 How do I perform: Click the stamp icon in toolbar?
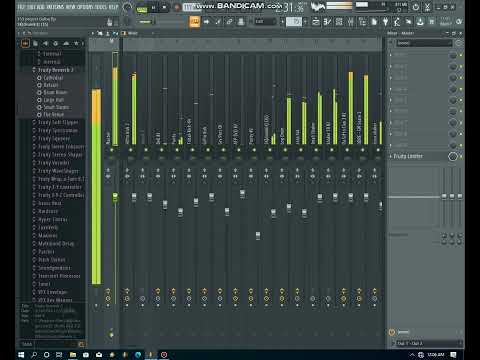pyautogui.click(x=241, y=22)
